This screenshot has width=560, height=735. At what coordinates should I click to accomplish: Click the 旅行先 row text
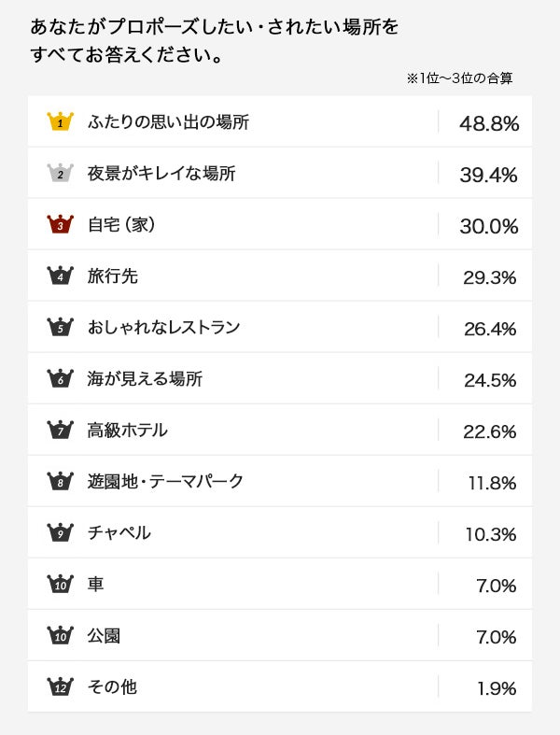[113, 276]
